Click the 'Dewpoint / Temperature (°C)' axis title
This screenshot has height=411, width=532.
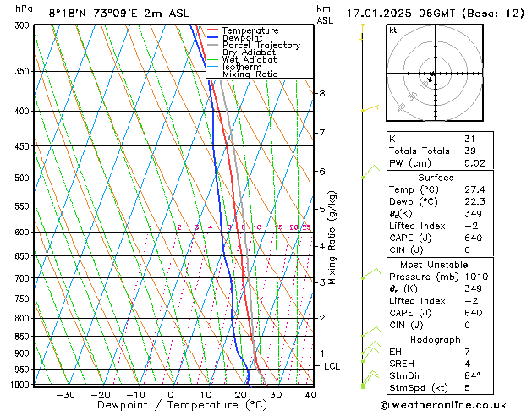pyautogui.click(x=182, y=405)
